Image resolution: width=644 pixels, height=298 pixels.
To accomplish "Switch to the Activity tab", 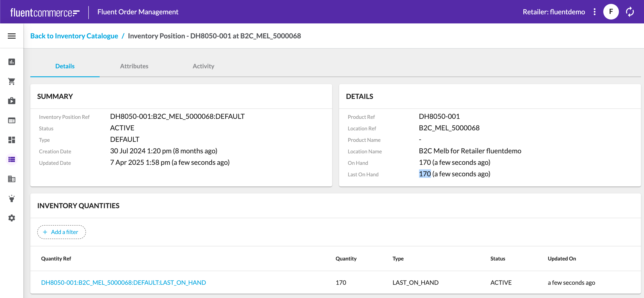I will pos(203,66).
